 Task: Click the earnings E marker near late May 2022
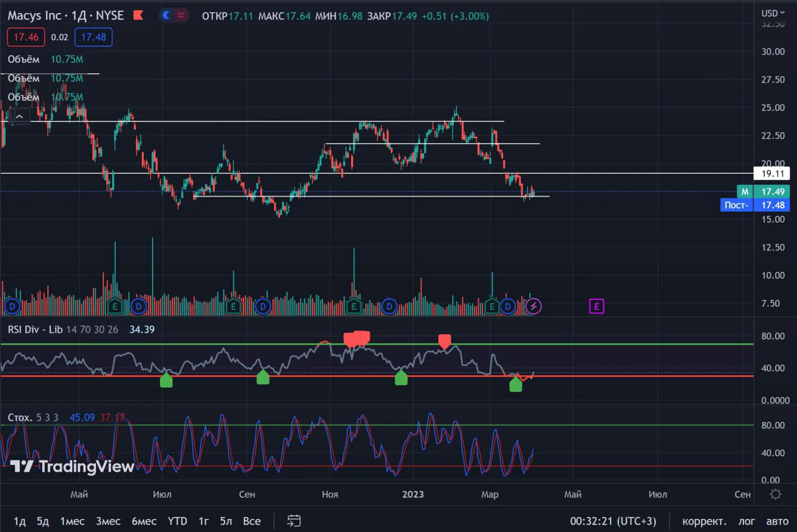click(x=114, y=306)
